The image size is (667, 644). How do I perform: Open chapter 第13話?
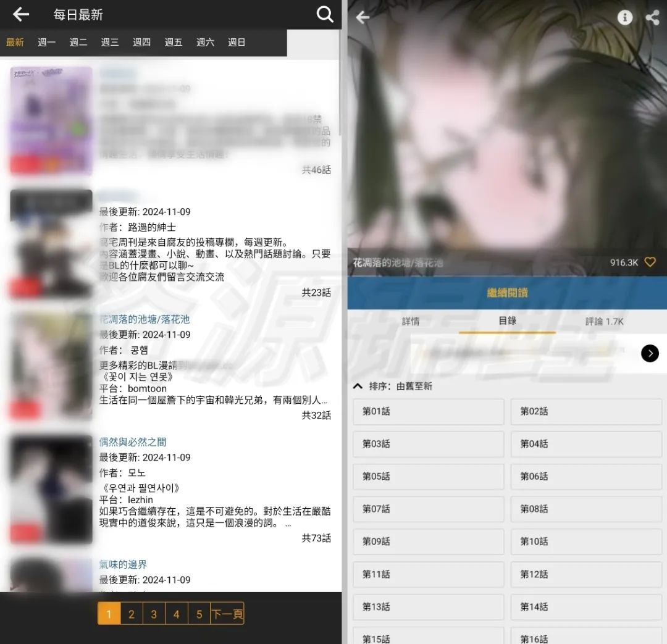tap(429, 607)
